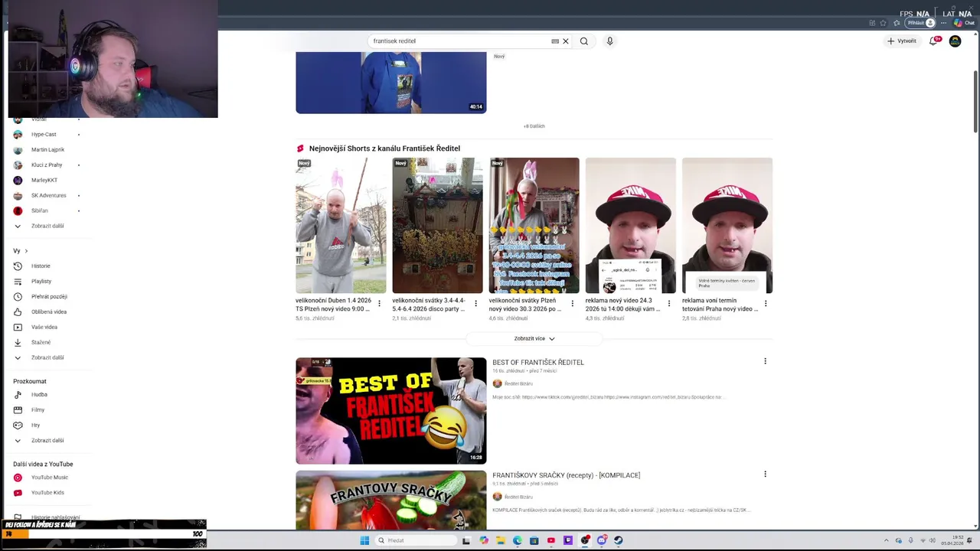The width and height of the screenshot is (980, 551).
Task: Open options menu for velikonoční svátky Plzeň short
Action: [572, 304]
